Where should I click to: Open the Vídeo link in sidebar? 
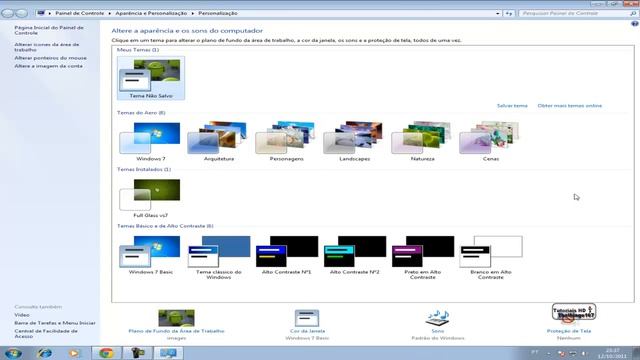tap(22, 315)
